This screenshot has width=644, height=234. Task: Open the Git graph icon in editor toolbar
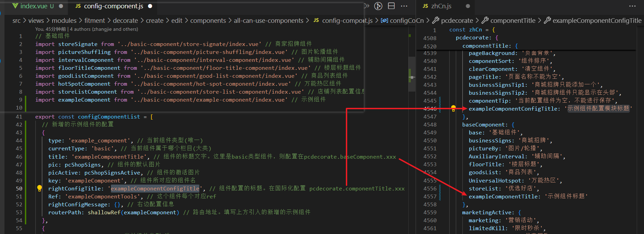(378, 6)
